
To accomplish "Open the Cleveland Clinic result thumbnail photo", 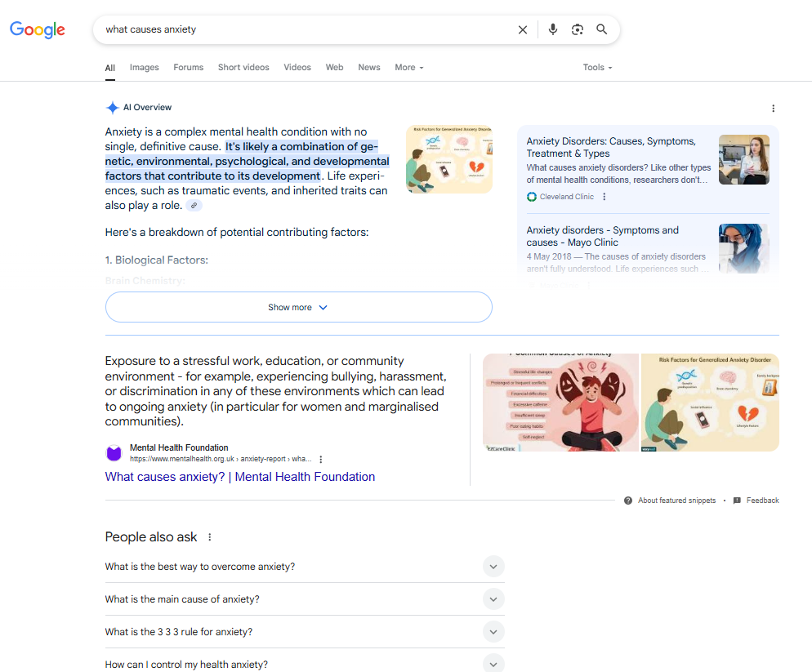I will coord(743,159).
